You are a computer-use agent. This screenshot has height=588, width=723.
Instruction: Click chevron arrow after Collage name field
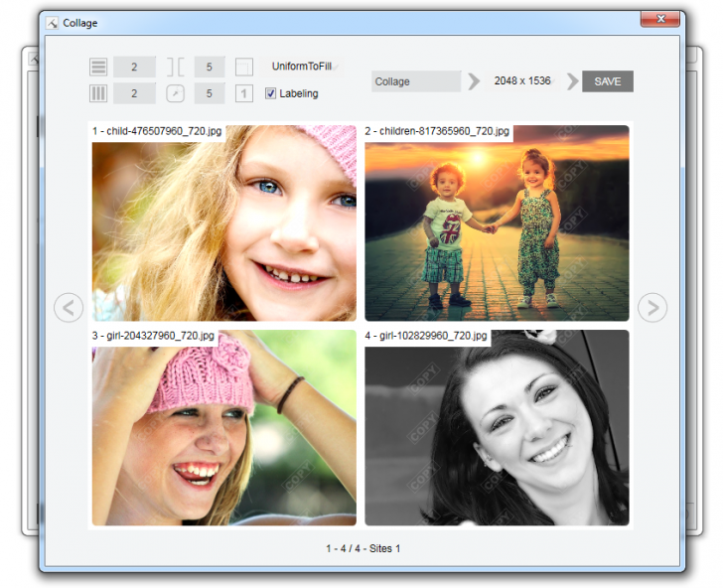(474, 81)
